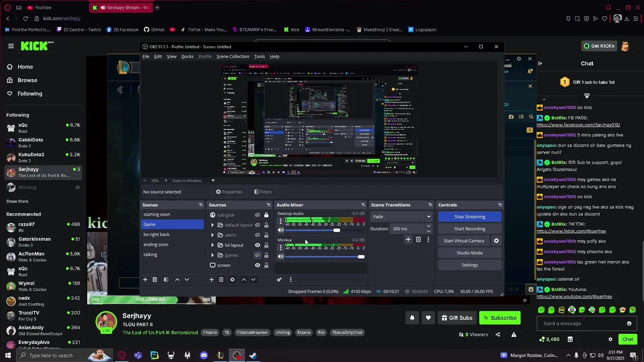Enable Studio Mode
This screenshot has height=362, width=644.
click(x=470, y=253)
